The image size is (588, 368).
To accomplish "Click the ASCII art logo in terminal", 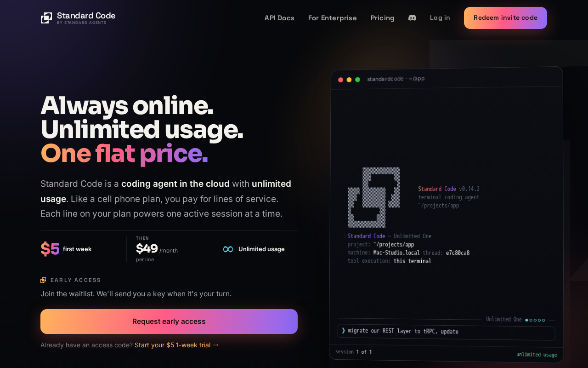I will 373,197.
